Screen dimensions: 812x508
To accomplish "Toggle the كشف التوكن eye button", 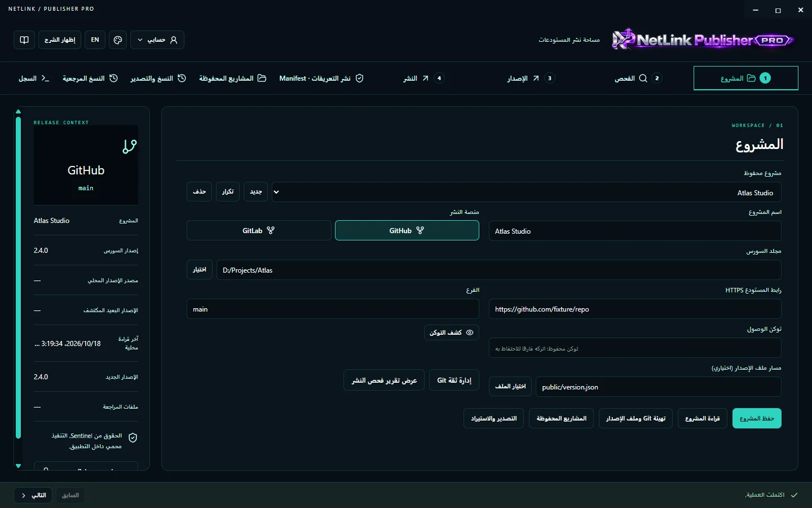I will [x=452, y=332].
